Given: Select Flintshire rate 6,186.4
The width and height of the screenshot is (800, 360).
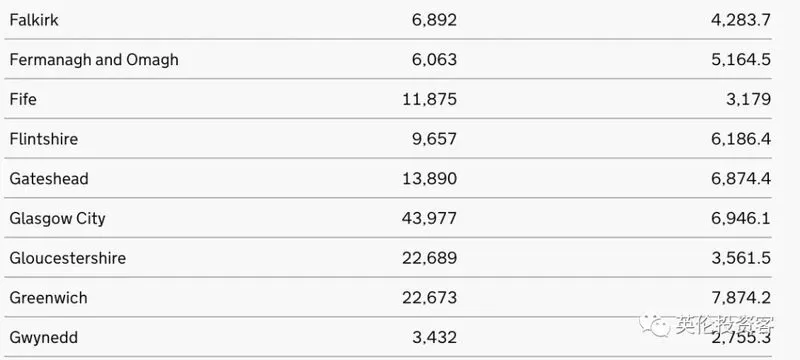Looking at the screenshot, I should (741, 139).
